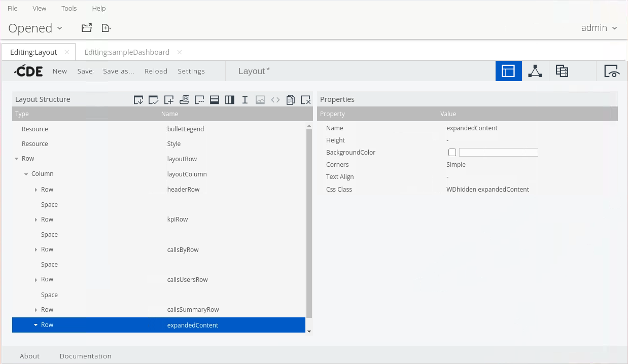Click the Add Space icon
The image size is (628, 364).
[x=245, y=100]
